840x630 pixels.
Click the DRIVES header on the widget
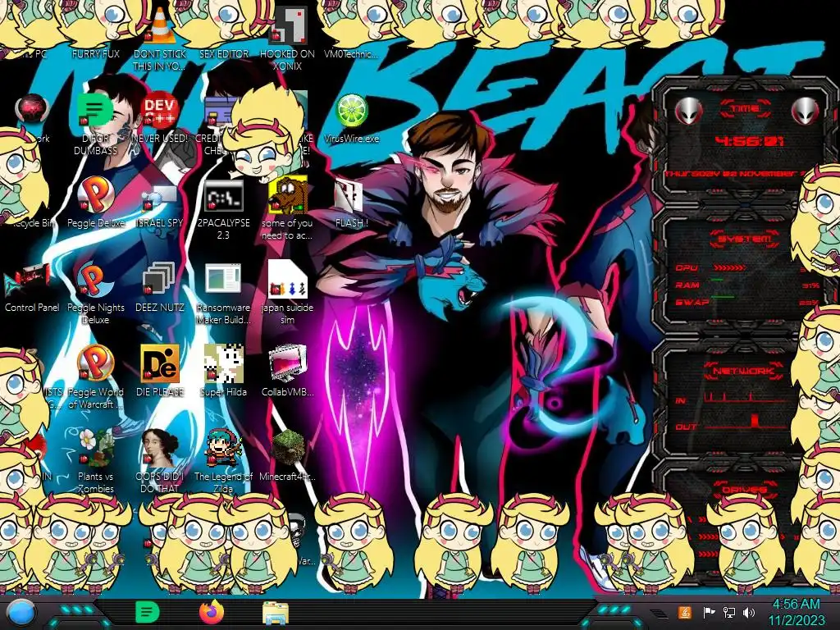[743, 489]
